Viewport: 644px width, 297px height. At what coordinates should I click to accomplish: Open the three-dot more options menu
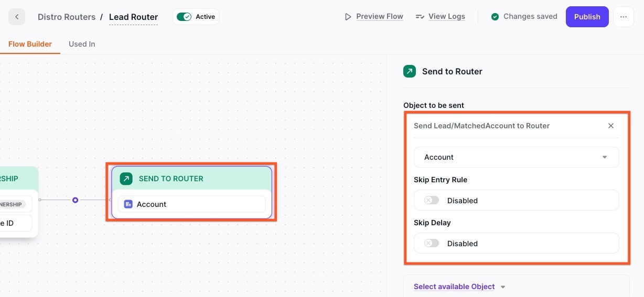(x=623, y=17)
